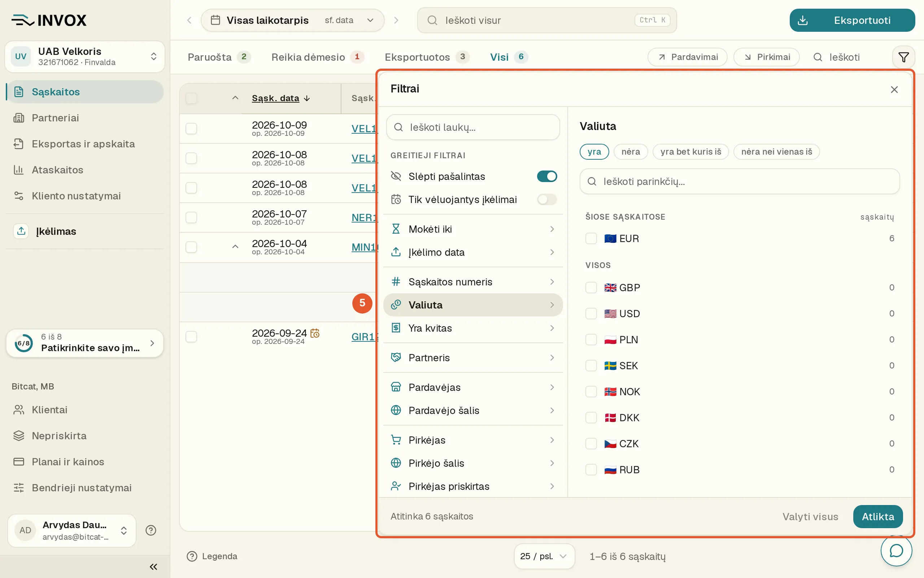Open the Arvydas Dau... user account menu
The height and width of the screenshot is (578, 924).
pyautogui.click(x=72, y=531)
